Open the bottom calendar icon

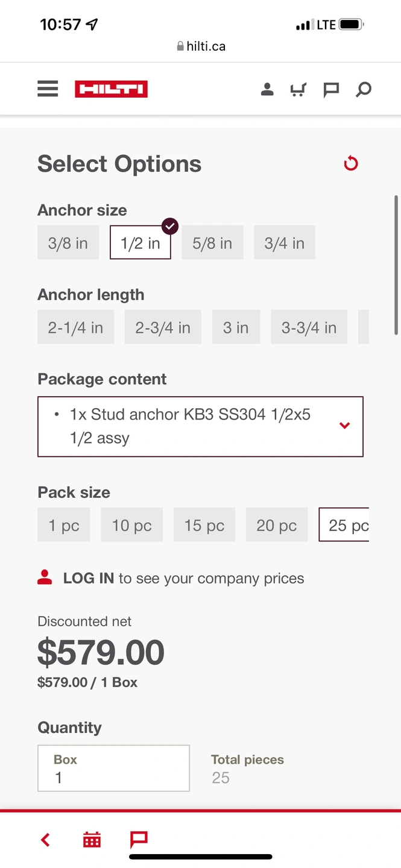[x=92, y=840]
